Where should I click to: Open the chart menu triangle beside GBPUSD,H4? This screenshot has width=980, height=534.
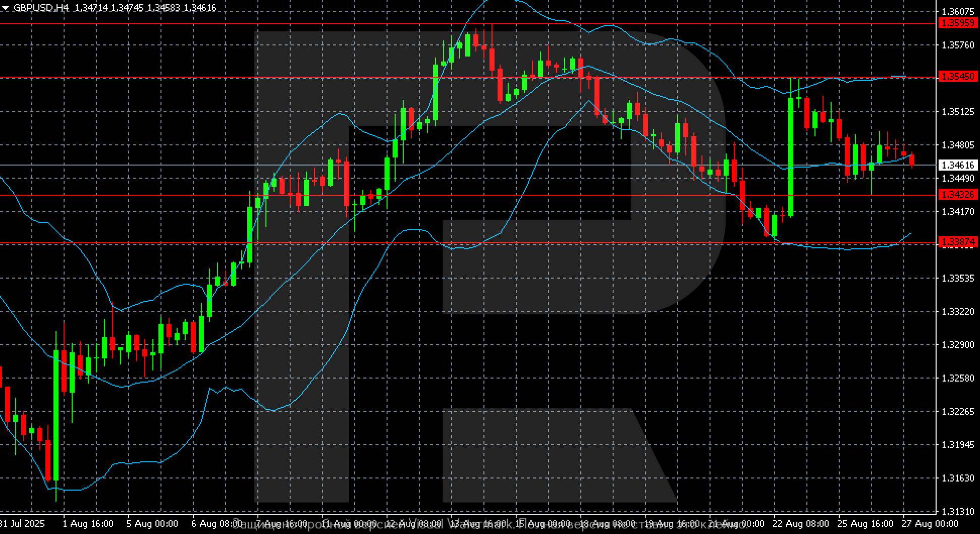coord(6,8)
